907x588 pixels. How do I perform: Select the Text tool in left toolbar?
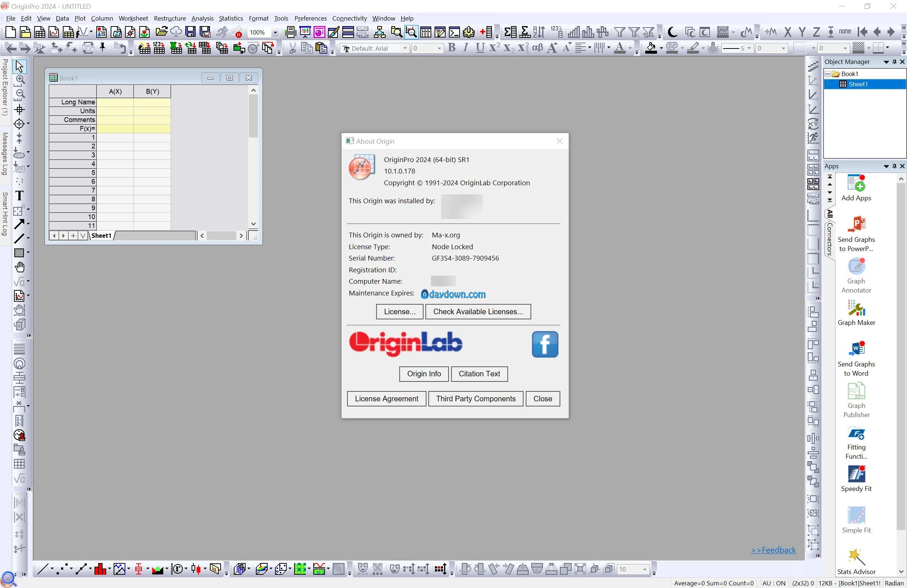[x=19, y=196]
